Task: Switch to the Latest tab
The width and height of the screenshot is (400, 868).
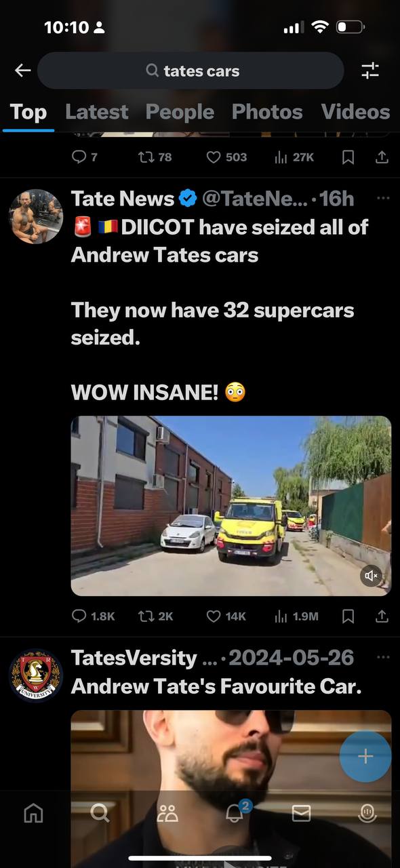Action: pos(97,112)
